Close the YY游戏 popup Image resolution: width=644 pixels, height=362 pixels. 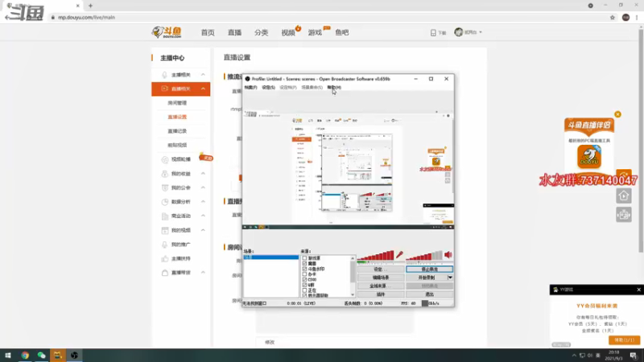click(638, 290)
